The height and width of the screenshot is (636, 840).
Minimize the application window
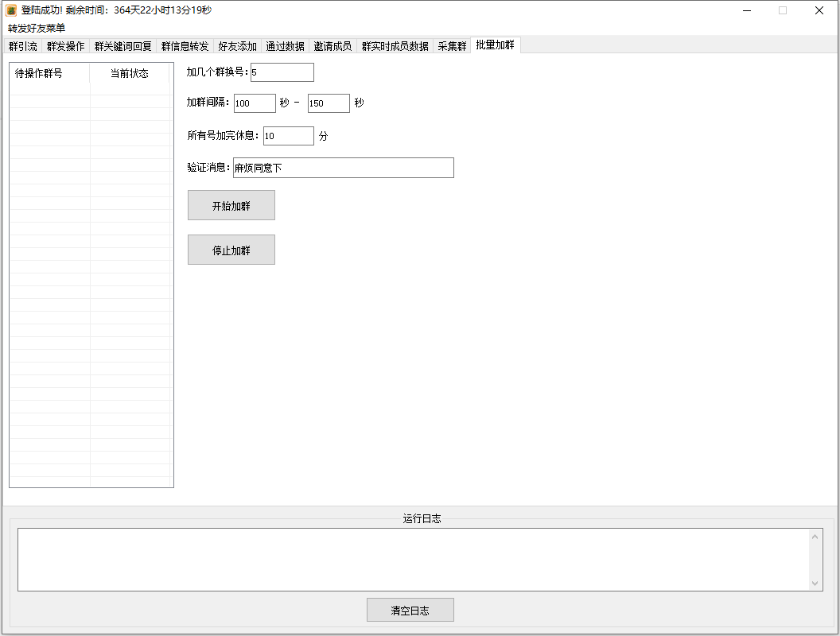(x=747, y=10)
